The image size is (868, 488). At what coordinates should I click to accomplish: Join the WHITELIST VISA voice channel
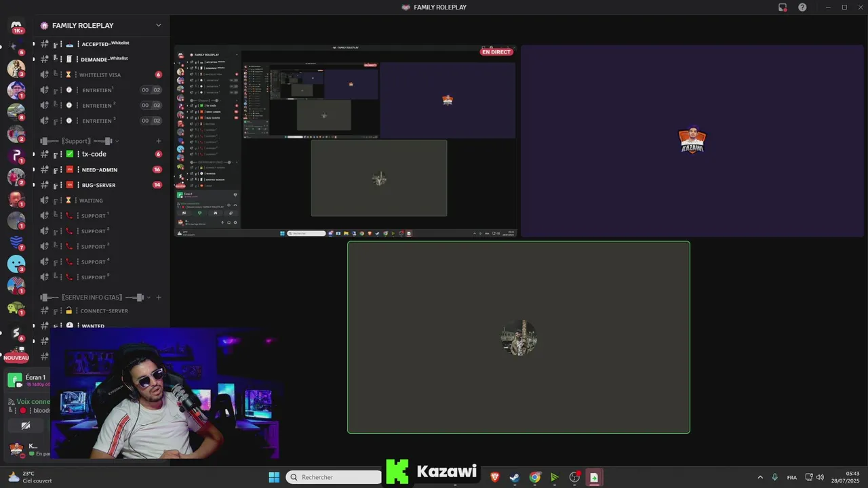point(100,75)
